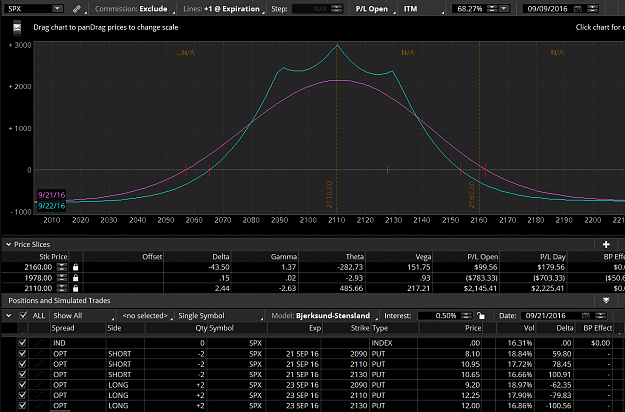Collapse the positions list chevron beside ALL
This screenshot has height=412, width=625.
click(8, 316)
